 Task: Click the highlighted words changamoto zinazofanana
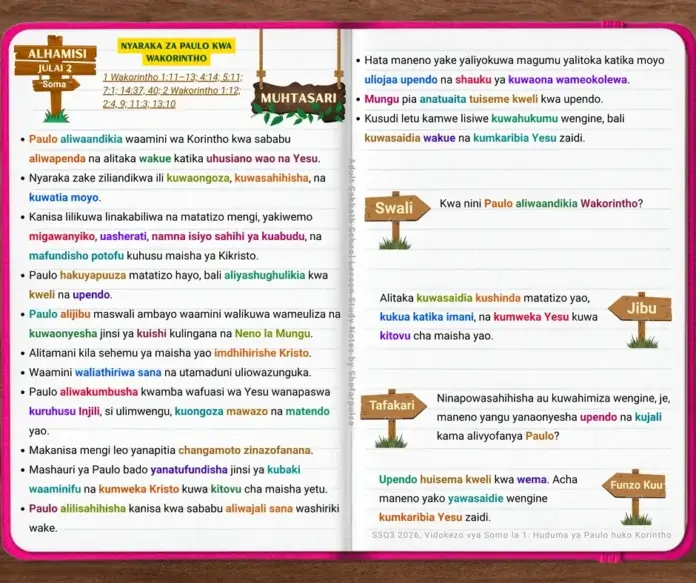(x=245, y=450)
